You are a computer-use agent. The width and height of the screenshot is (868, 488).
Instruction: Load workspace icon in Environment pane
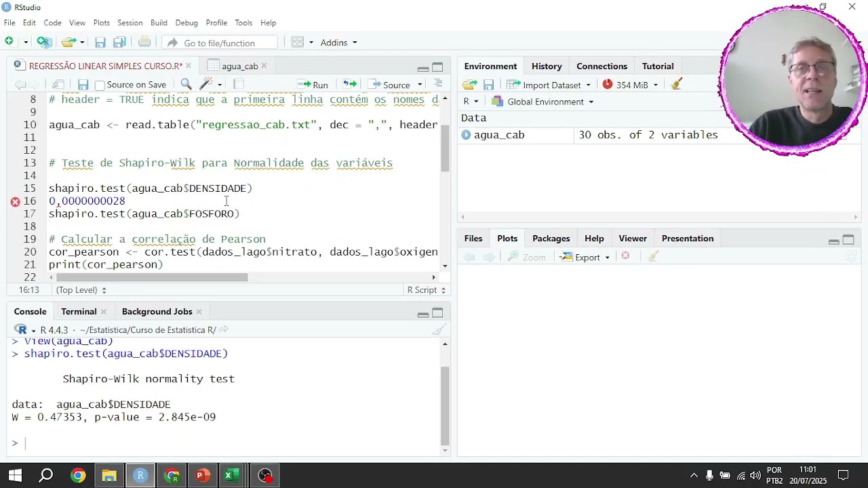(x=470, y=85)
